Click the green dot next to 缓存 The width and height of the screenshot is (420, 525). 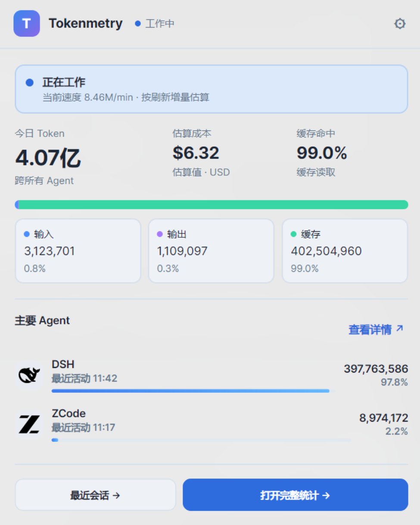click(x=294, y=234)
